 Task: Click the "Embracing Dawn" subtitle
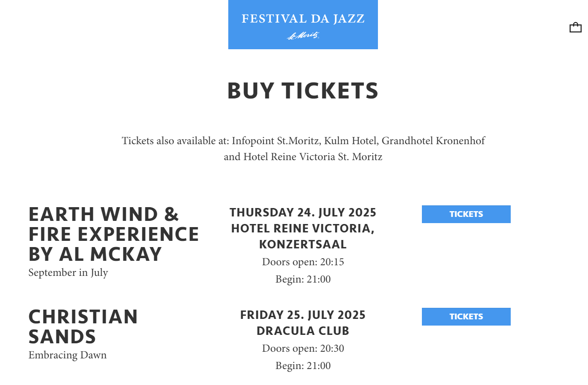68,355
